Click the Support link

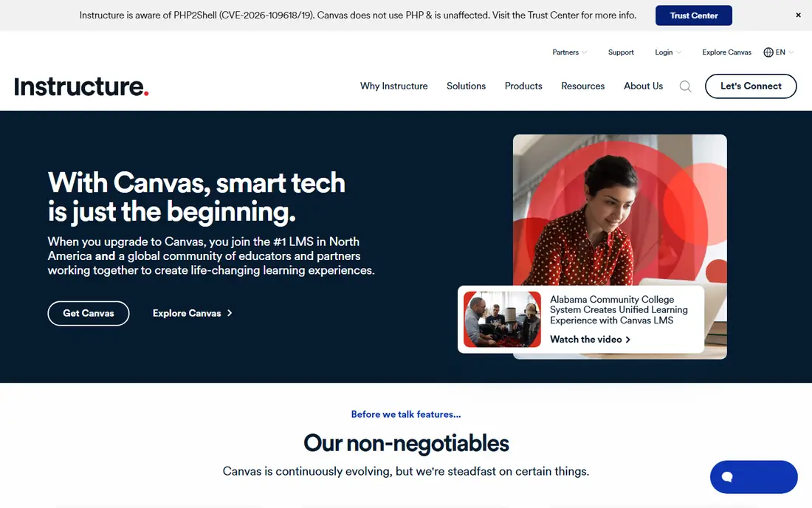coord(621,52)
